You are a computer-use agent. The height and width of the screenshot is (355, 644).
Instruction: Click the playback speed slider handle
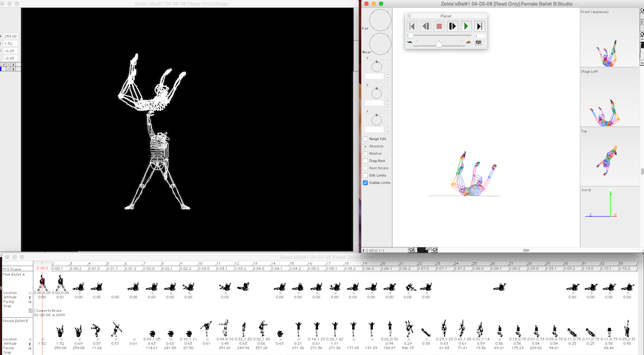439,43
